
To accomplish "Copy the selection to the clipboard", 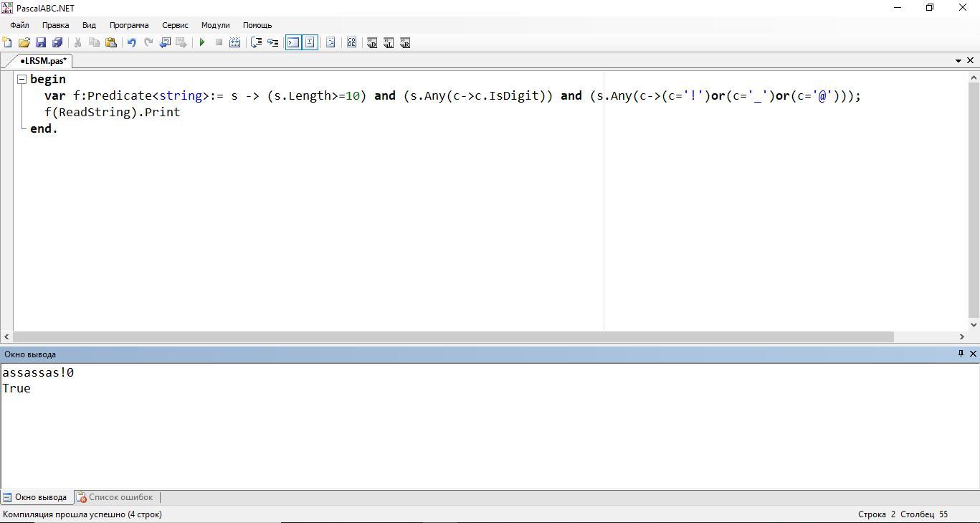I will click(x=94, y=43).
